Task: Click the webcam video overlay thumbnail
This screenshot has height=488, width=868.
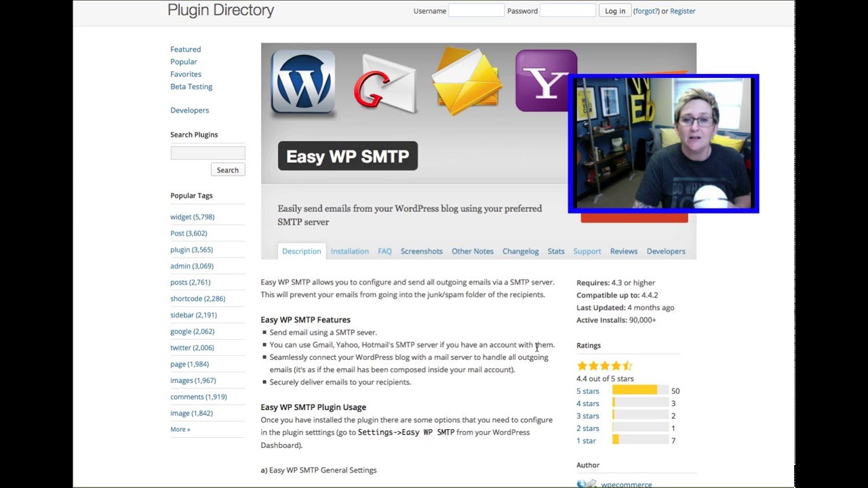Action: pyautogui.click(x=663, y=144)
